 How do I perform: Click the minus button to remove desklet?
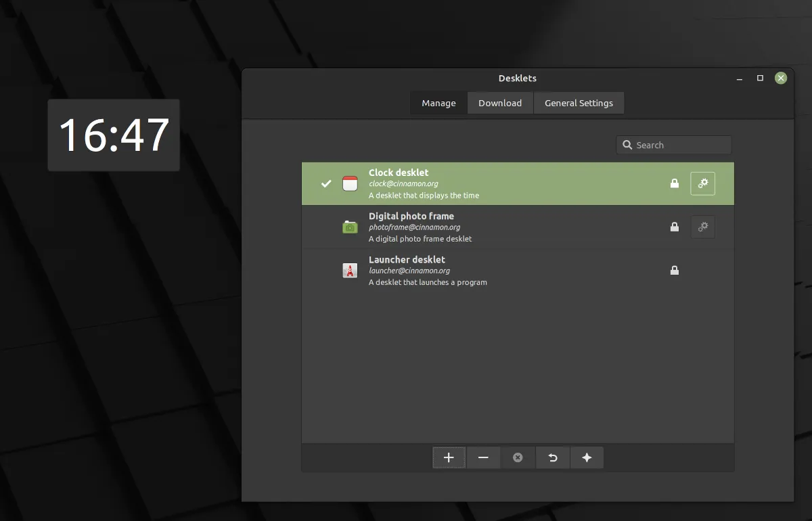click(483, 457)
